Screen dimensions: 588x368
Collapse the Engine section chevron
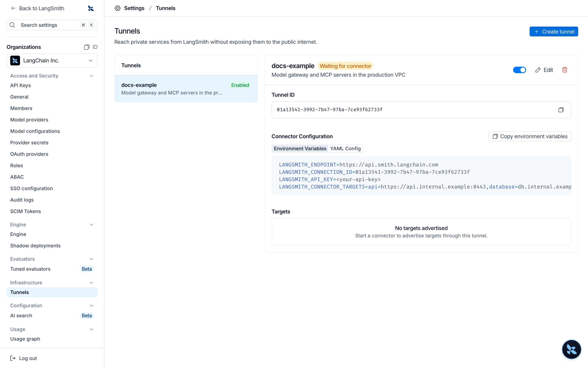tap(91, 224)
